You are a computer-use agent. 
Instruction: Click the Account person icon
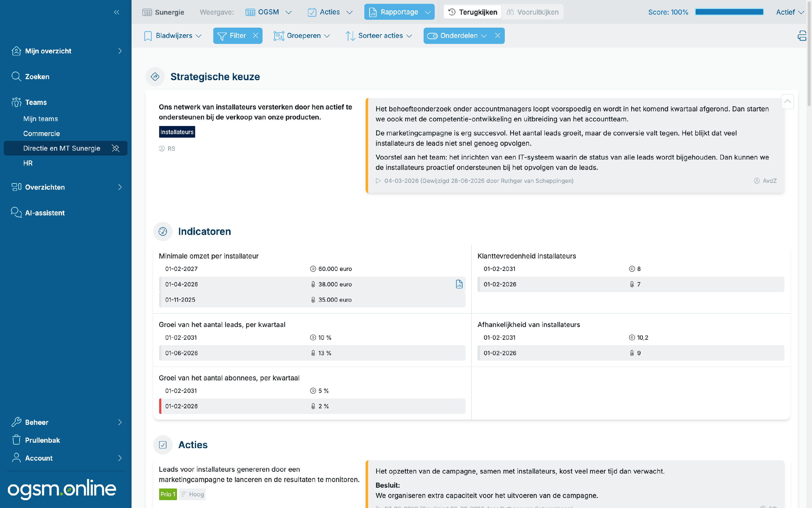pyautogui.click(x=16, y=458)
